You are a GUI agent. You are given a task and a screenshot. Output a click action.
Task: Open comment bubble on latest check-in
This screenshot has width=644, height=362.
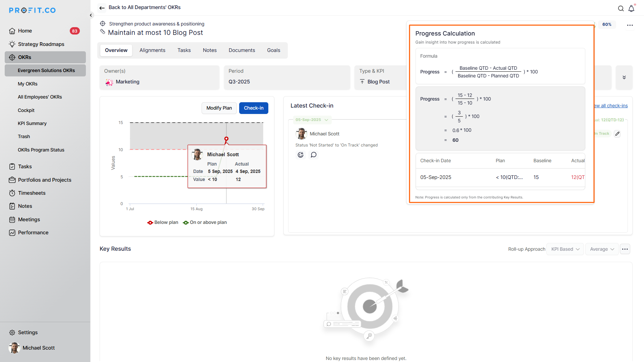tap(314, 155)
